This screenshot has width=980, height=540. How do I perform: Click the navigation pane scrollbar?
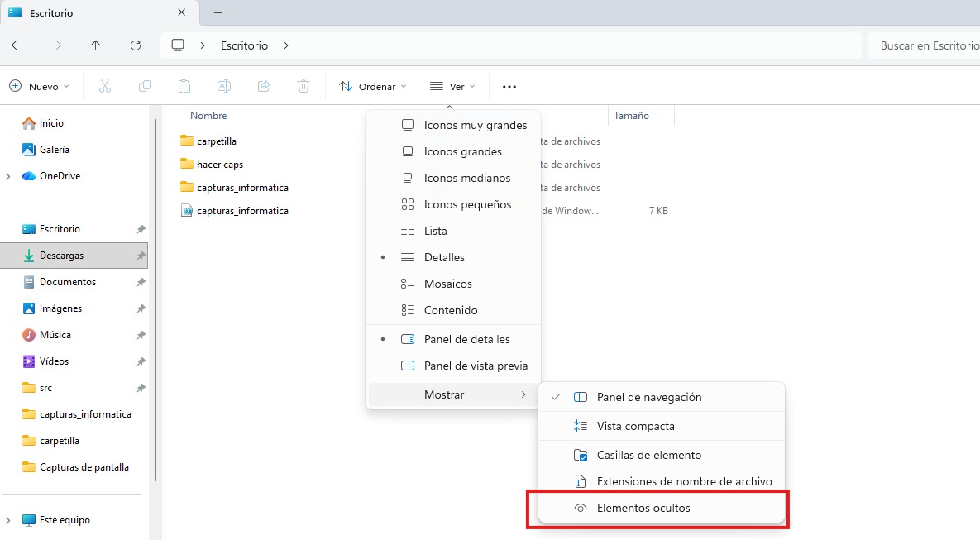click(x=155, y=300)
